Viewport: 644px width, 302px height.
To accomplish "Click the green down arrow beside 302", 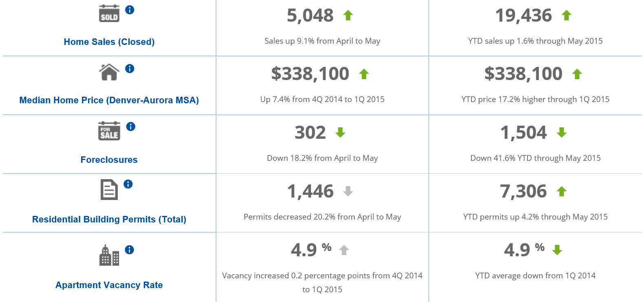I will [x=340, y=132].
